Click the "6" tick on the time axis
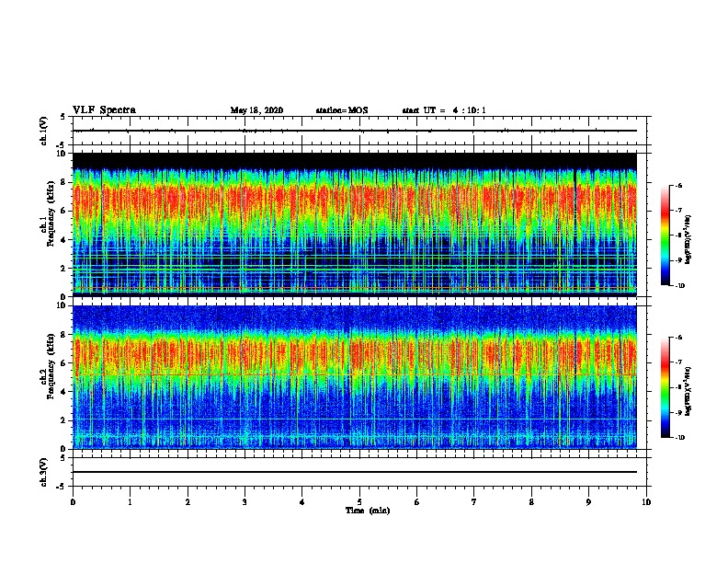The image size is (728, 563). (x=416, y=502)
